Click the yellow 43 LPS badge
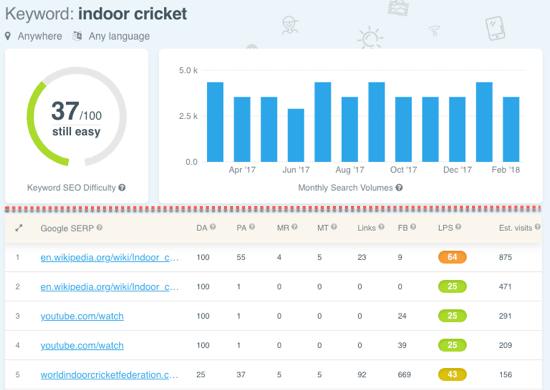 coord(452,374)
